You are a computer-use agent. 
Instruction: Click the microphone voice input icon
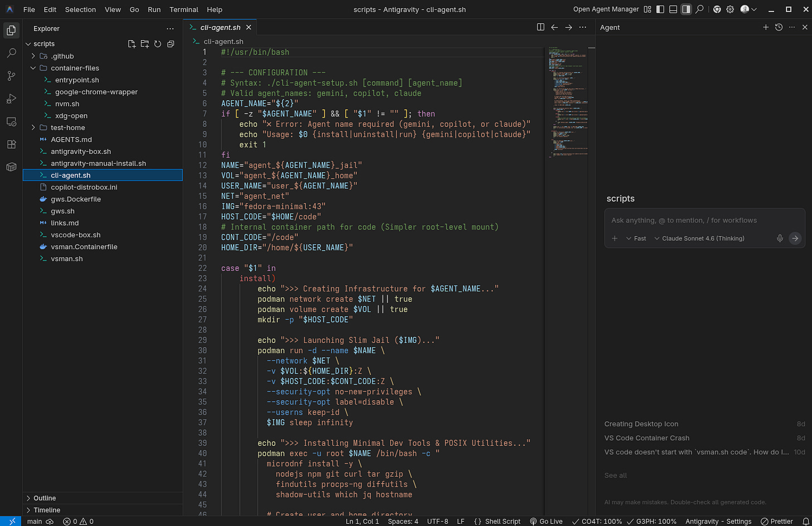coord(780,238)
